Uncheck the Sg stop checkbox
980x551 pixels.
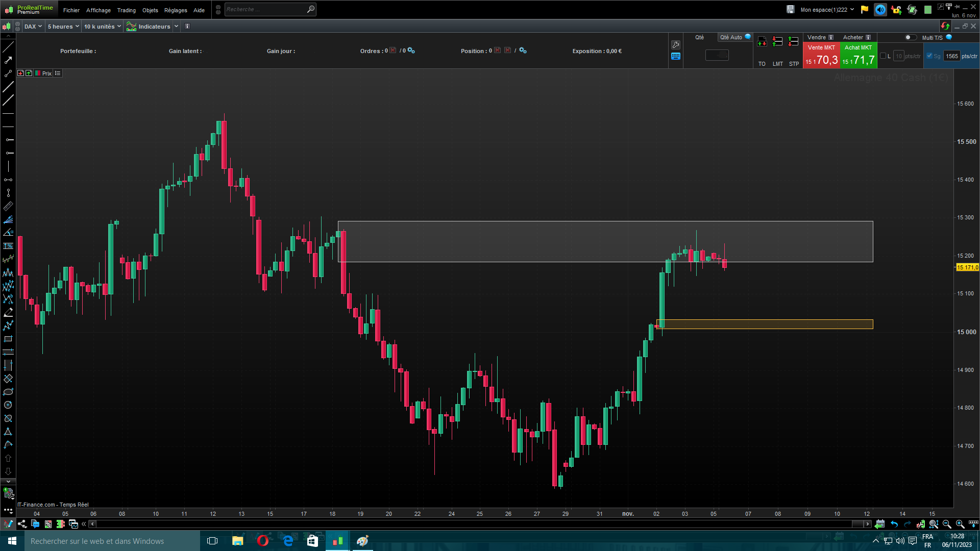coord(929,56)
